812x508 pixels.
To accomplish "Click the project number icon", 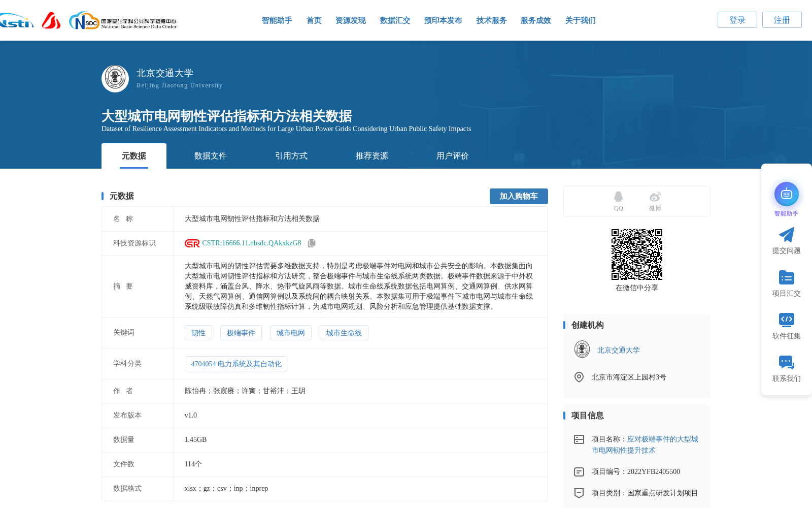I will point(579,472).
